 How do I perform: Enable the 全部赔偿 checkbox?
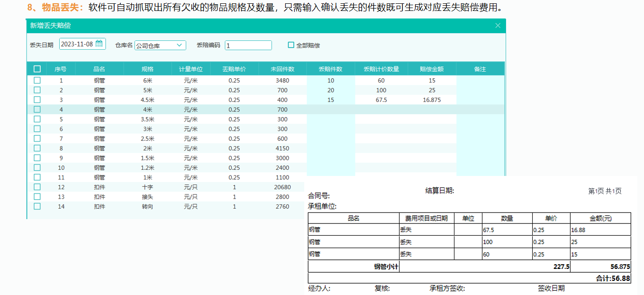point(291,45)
